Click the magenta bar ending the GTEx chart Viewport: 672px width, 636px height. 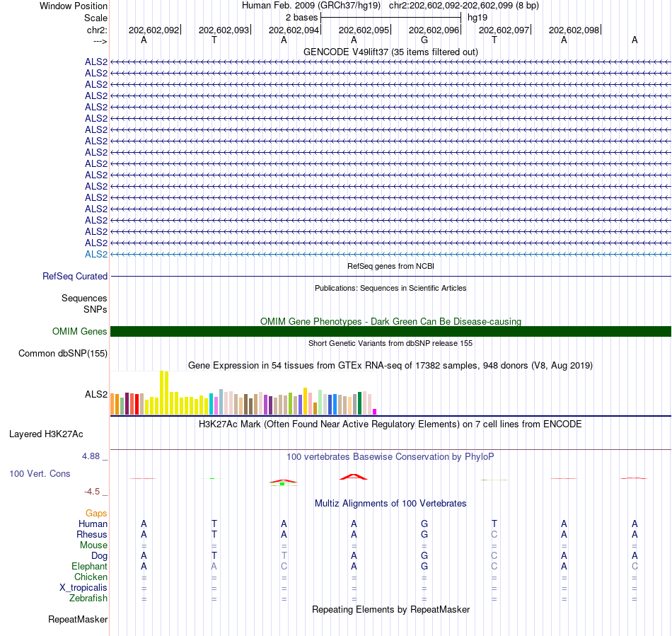(375, 412)
